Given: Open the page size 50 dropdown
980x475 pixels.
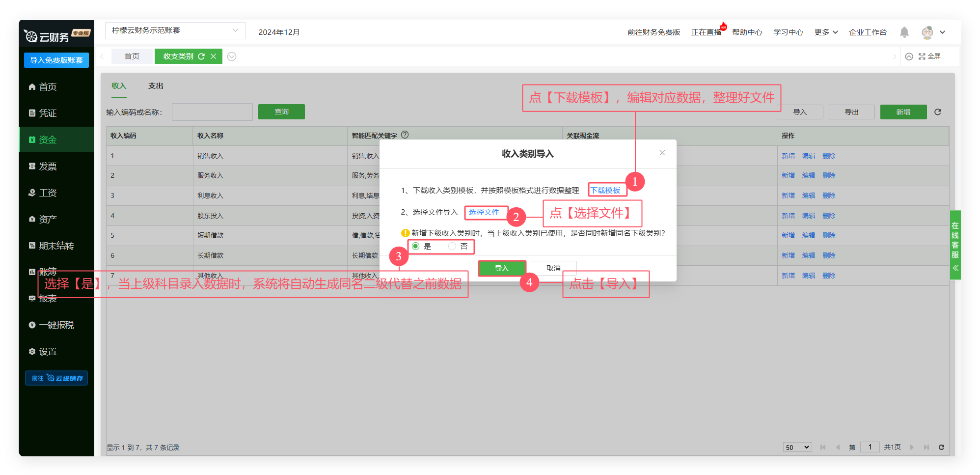Looking at the screenshot, I should 797,447.
